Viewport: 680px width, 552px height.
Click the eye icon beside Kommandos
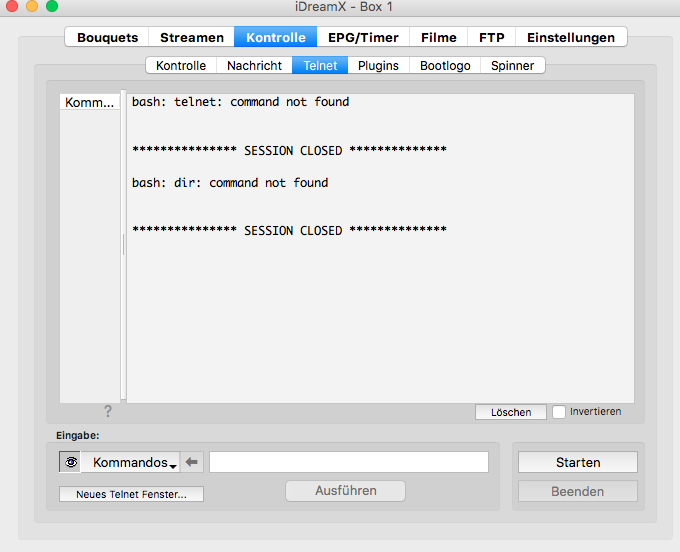(71, 462)
